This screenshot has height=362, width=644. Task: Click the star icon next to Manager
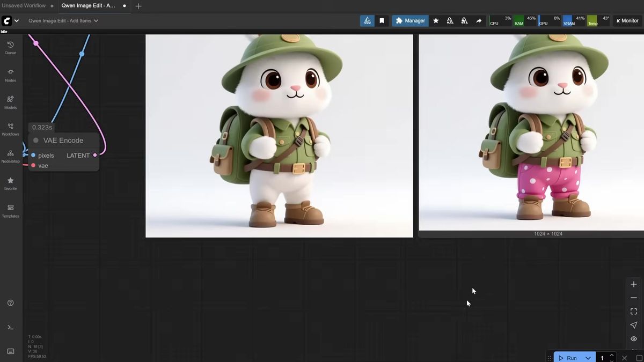(x=436, y=21)
